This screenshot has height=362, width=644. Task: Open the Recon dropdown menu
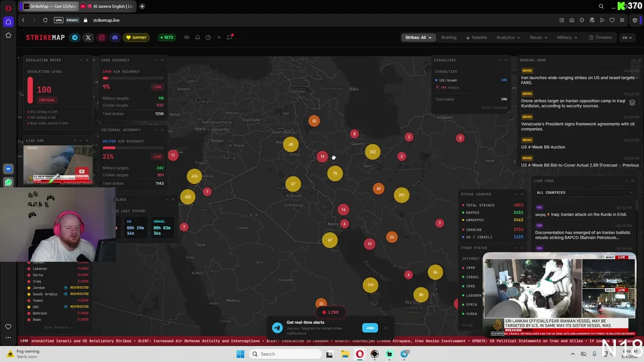(538, 37)
